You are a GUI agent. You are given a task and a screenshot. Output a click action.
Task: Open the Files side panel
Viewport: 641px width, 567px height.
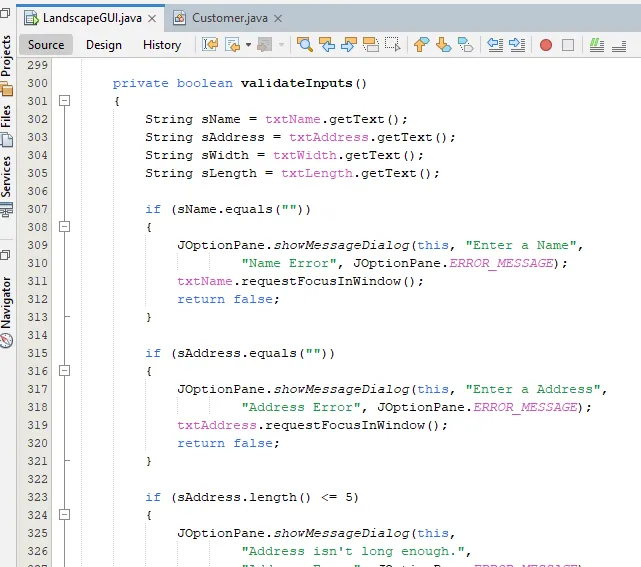pos(6,117)
